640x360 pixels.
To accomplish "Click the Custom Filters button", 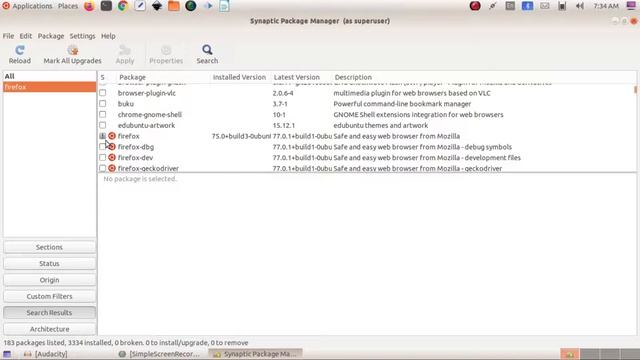I will (x=49, y=296).
